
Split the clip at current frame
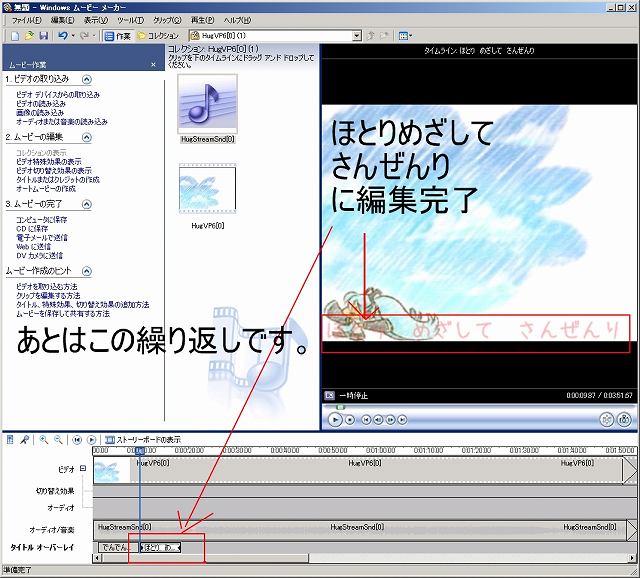click(x=607, y=420)
